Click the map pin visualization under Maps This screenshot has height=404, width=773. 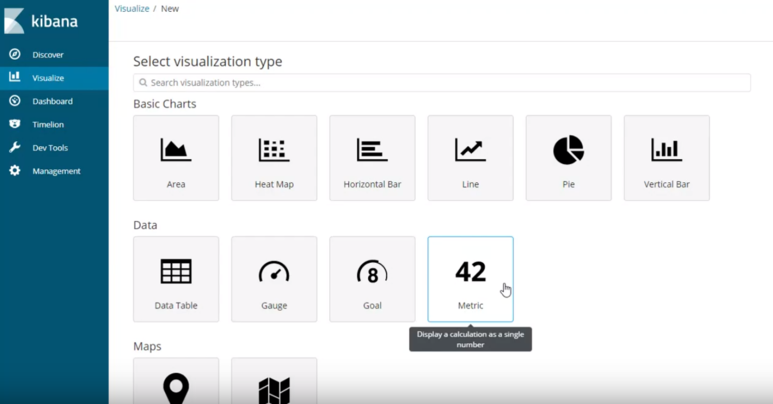point(176,381)
